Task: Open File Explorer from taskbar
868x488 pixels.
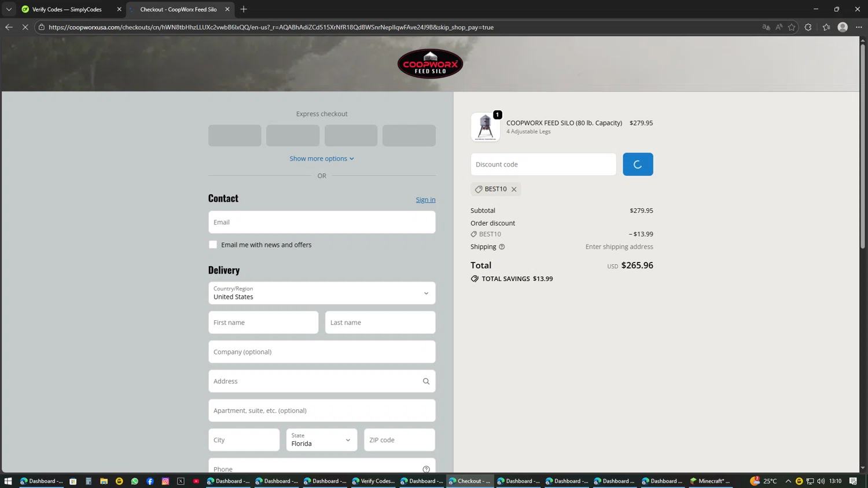Action: point(104,481)
